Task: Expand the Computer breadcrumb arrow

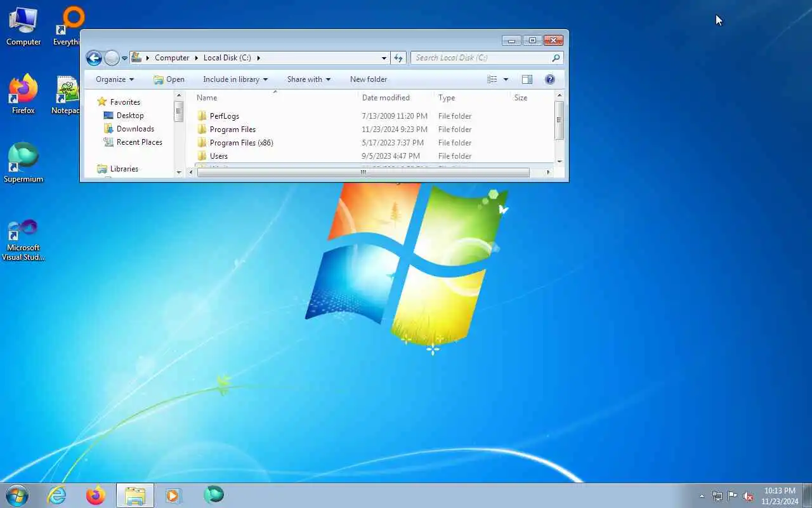Action: pyautogui.click(x=196, y=58)
